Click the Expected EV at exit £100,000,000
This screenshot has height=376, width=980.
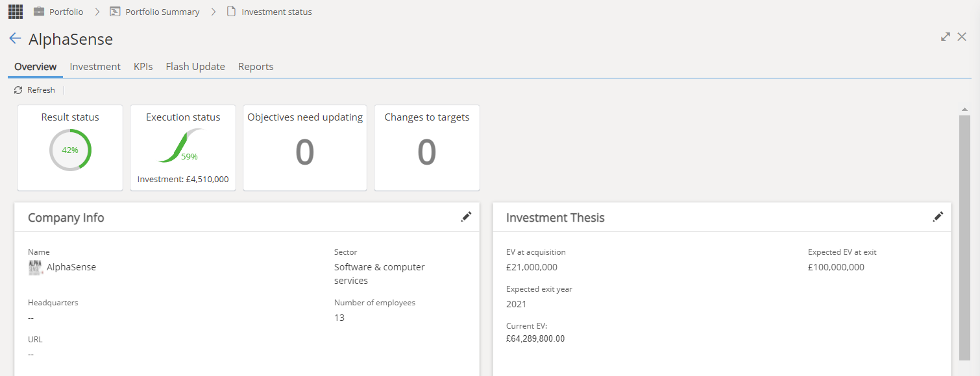(836, 267)
